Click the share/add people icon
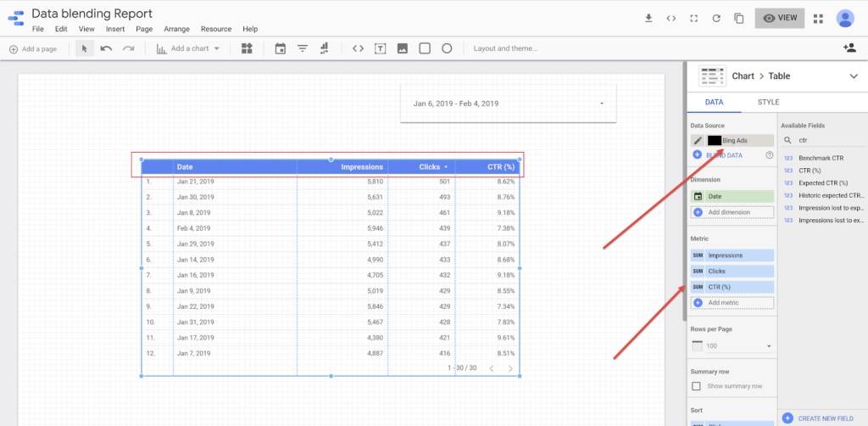868x426 pixels. pyautogui.click(x=849, y=48)
